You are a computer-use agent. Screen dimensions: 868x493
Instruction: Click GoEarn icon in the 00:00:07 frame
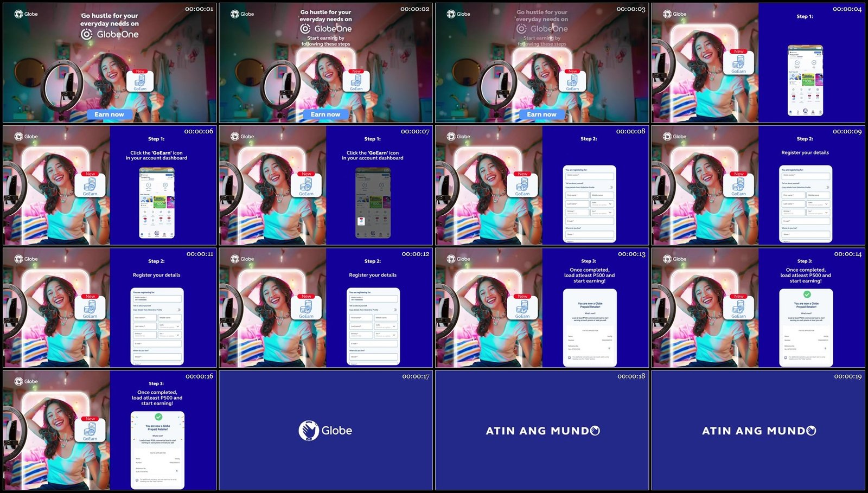click(x=306, y=184)
